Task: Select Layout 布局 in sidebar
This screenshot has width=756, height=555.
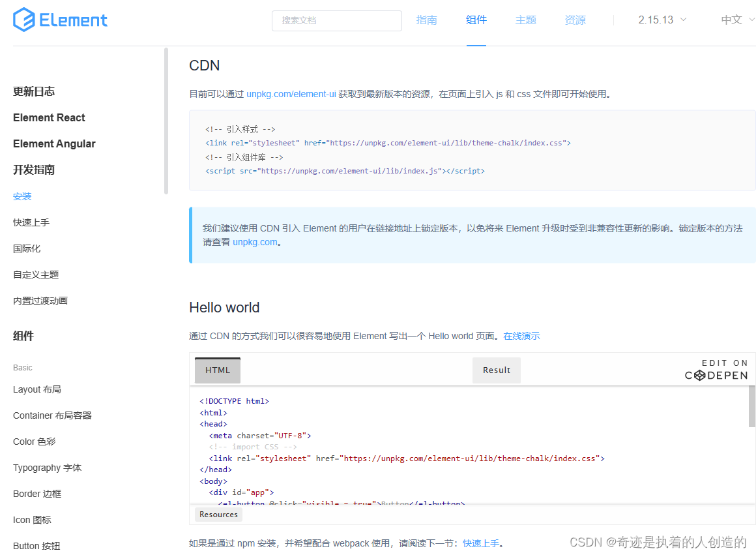Action: 36,389
